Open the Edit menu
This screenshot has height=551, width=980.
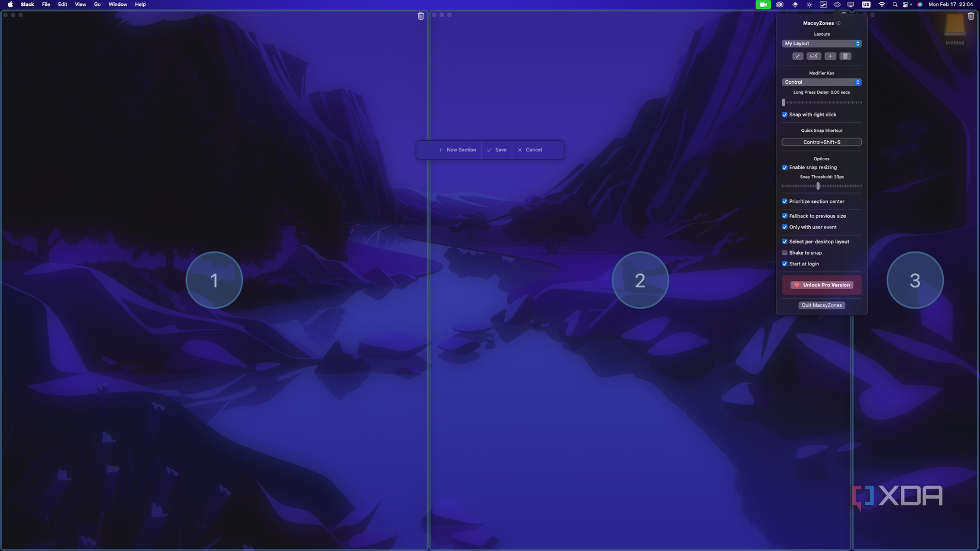[x=62, y=4]
